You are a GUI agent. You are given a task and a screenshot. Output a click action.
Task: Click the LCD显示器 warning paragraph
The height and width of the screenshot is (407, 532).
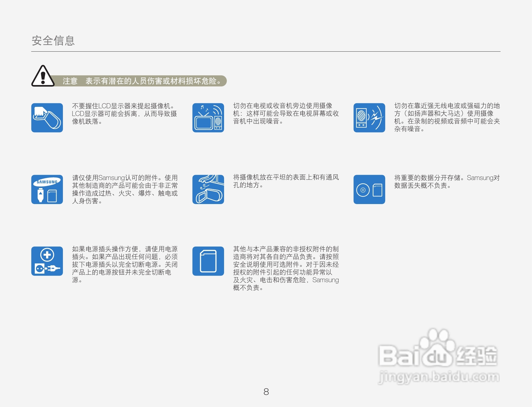tap(124, 113)
